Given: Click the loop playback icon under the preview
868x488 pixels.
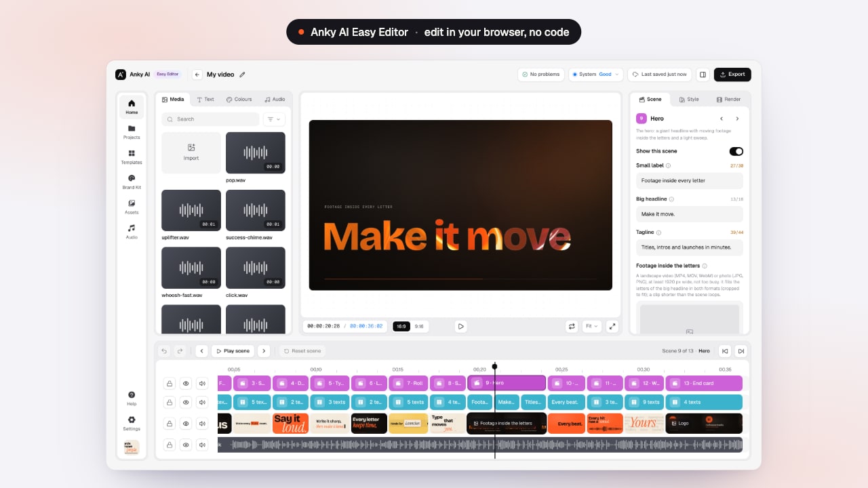Looking at the screenshot, I should (x=572, y=326).
